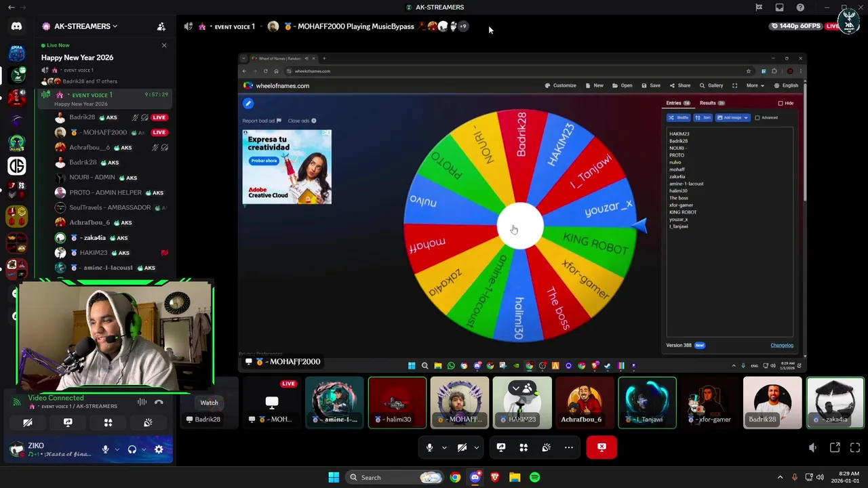
Task: Open output device options beside the headphones icon
Action: click(144, 449)
